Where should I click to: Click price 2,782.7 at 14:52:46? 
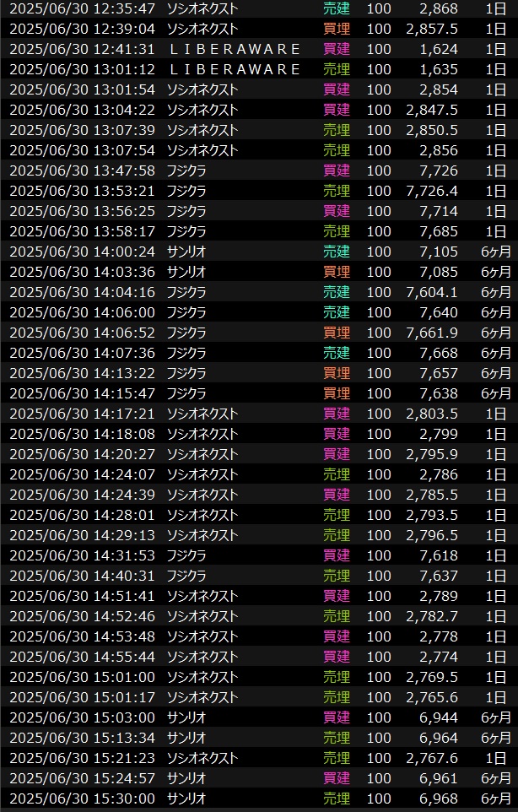(432, 615)
